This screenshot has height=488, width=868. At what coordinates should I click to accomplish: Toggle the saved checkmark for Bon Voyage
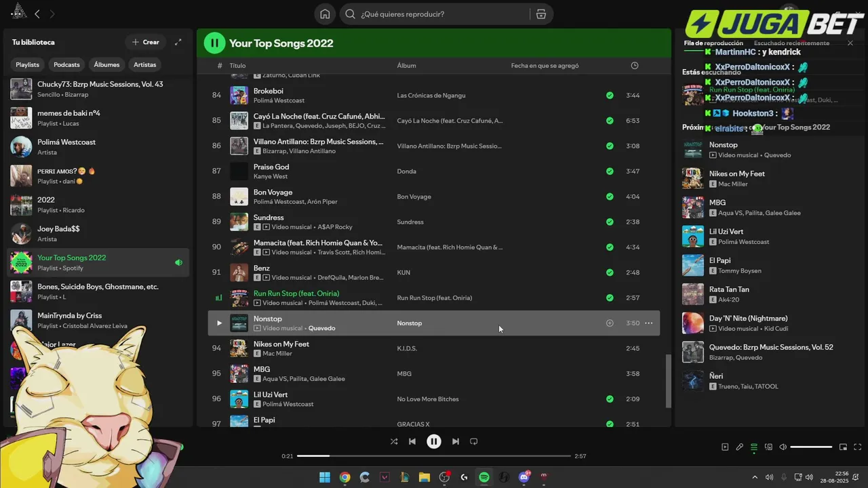pyautogui.click(x=610, y=197)
